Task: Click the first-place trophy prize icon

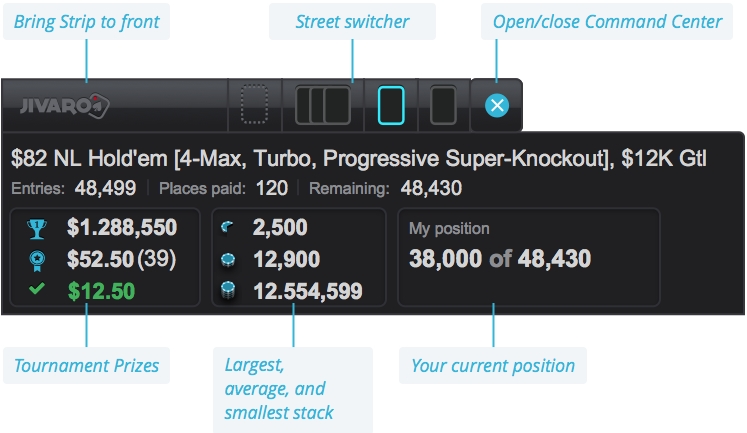Action: point(37,228)
